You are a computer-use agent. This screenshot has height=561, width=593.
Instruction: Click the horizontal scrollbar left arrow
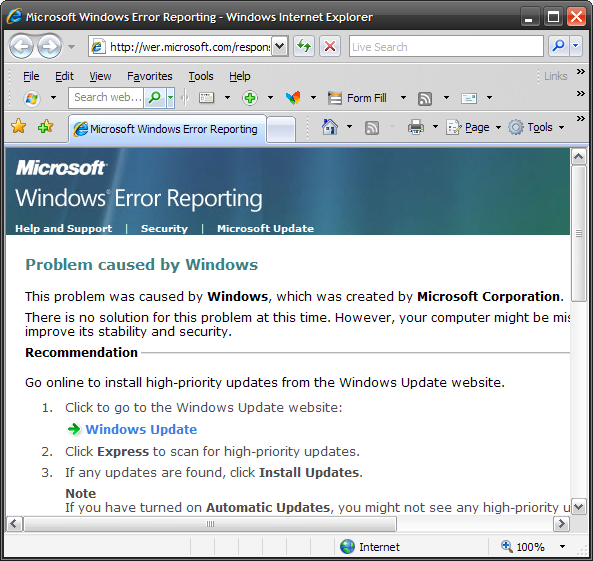coord(14,524)
